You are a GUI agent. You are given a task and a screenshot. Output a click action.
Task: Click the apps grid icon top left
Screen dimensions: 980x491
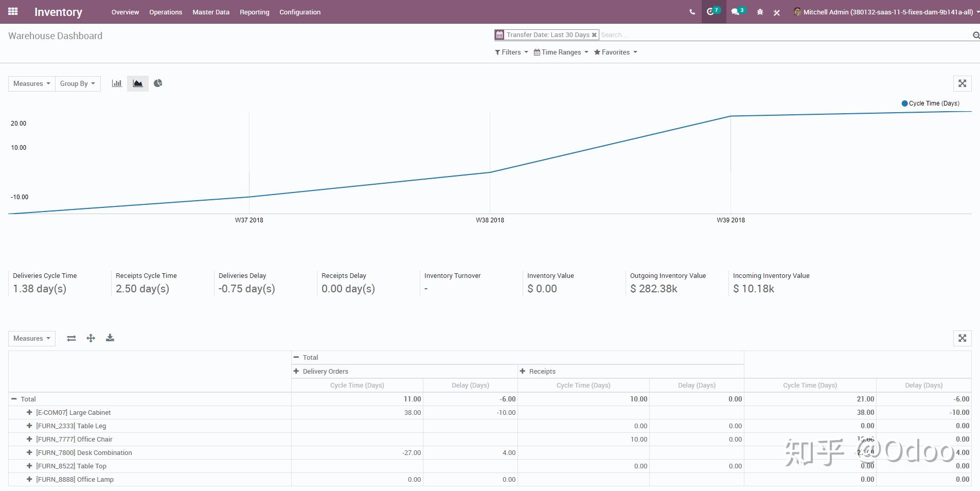point(13,11)
